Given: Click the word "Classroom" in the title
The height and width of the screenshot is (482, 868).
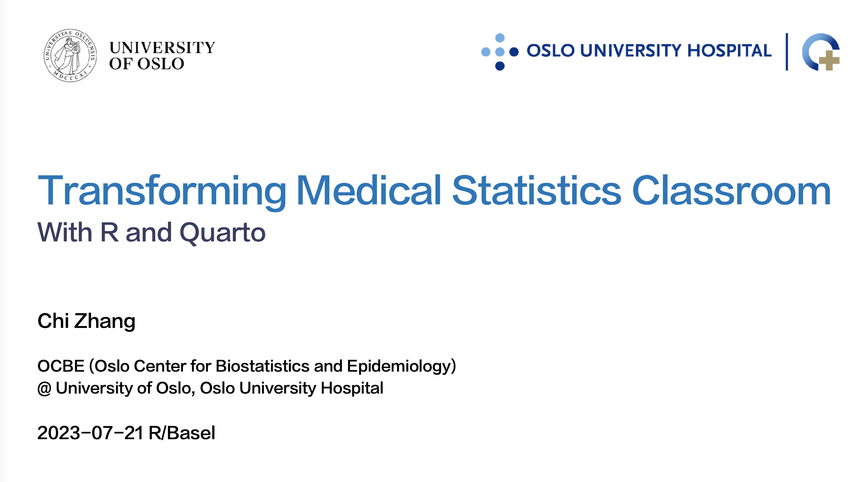Looking at the screenshot, I should pos(731,191).
